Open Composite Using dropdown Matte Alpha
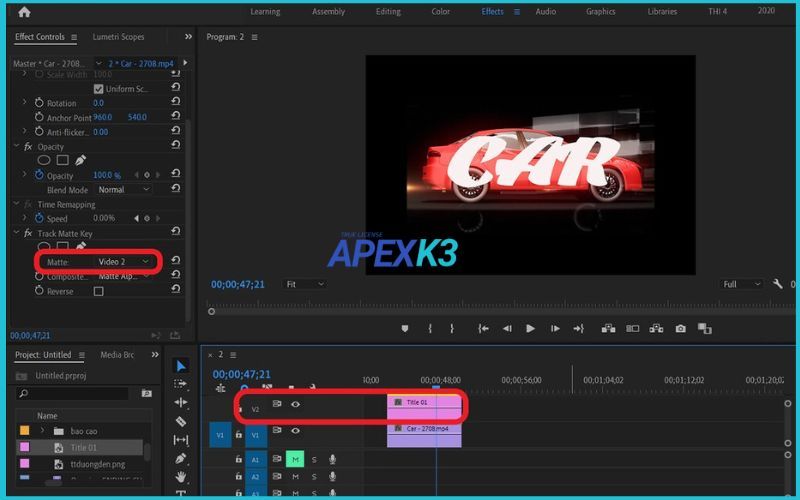 [x=124, y=276]
